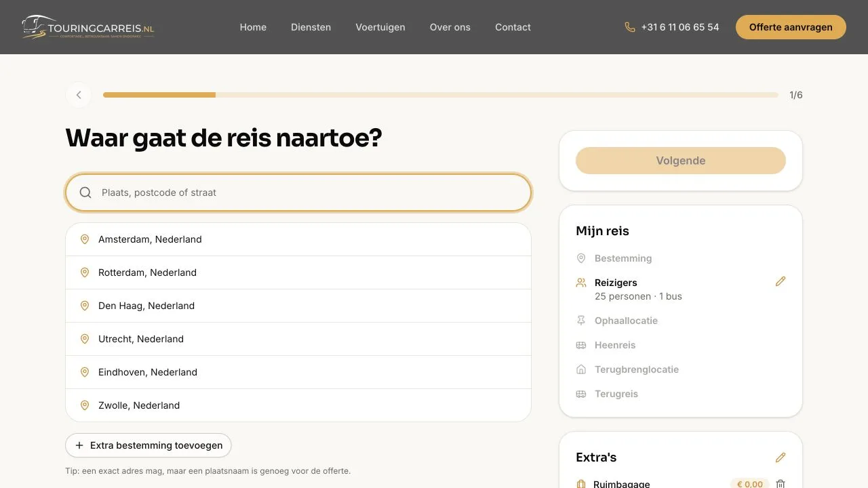This screenshot has width=868, height=488.
Task: Call the number +31 6 11 06 65 54
Action: coord(680,27)
